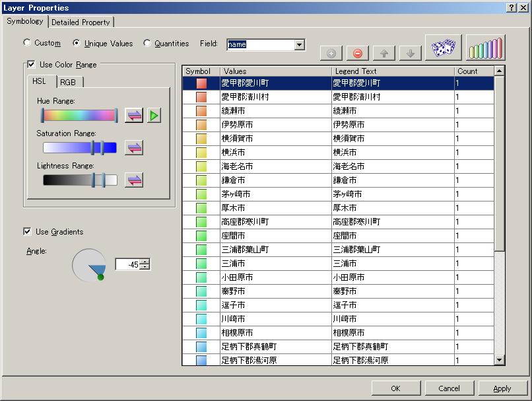Click the rainbow color ramp button
Viewport: 532px width, 401px height.
[x=485, y=48]
